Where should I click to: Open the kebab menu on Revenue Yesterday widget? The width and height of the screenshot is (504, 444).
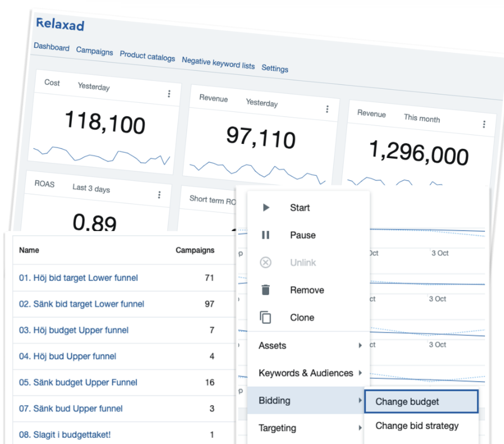pos(327,109)
